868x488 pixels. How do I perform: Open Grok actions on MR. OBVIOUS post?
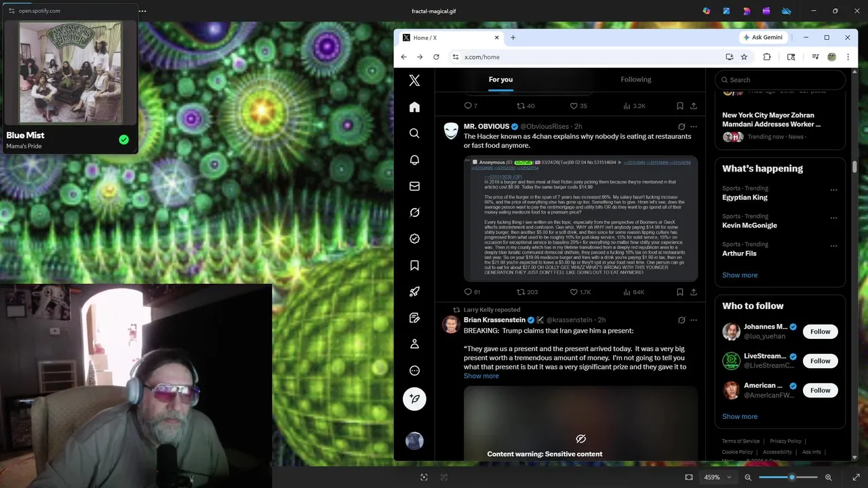(x=682, y=127)
